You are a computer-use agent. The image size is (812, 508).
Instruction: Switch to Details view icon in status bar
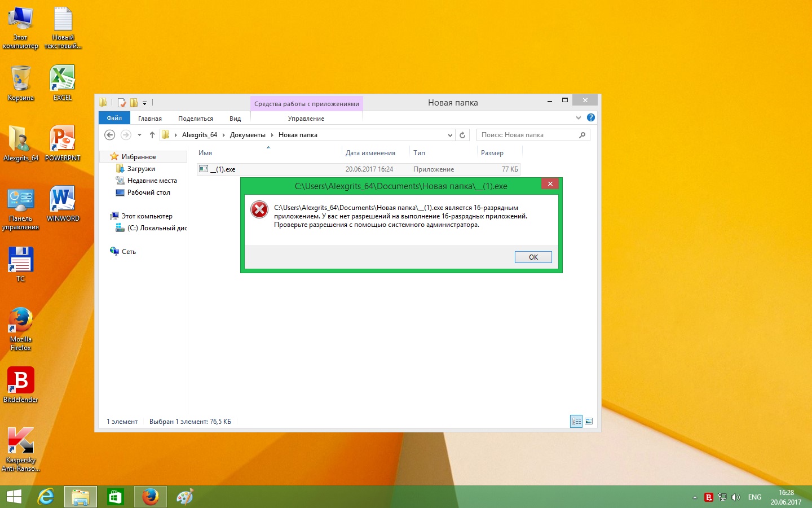576,422
